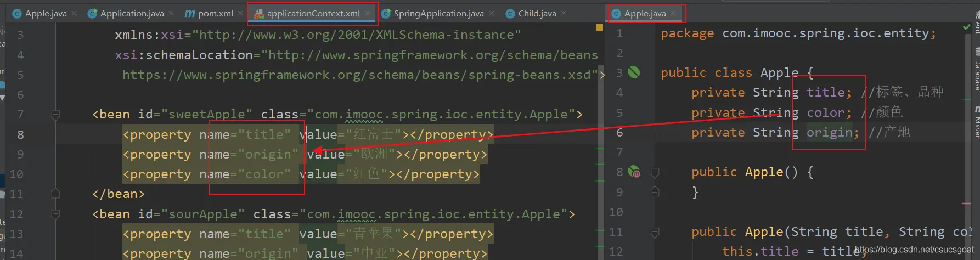Click the right editor vertical scrollbar
Screen dimensions: 980x260
[967, 148]
